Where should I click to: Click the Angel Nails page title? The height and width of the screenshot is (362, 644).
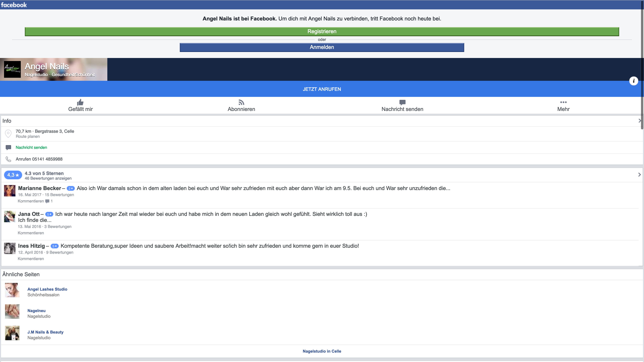pyautogui.click(x=47, y=67)
